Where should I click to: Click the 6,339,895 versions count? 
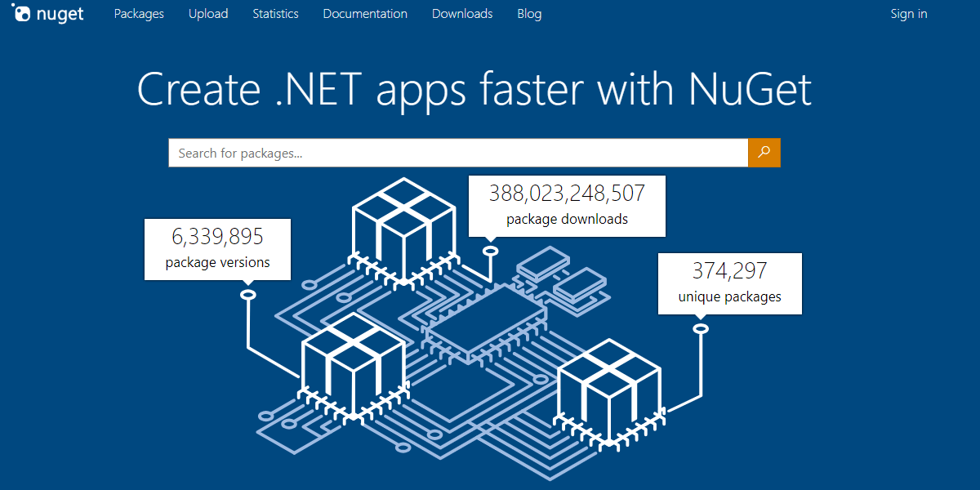[217, 237]
